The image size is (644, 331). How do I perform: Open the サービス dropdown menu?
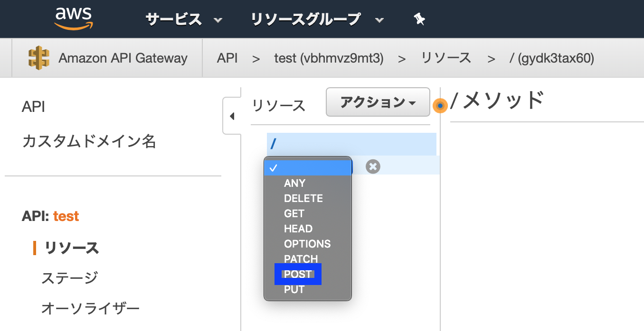click(183, 19)
